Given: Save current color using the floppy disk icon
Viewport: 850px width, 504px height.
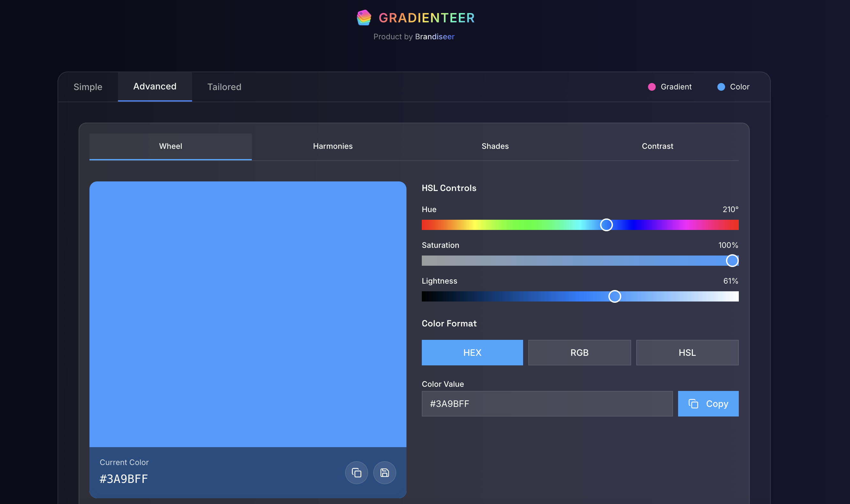Looking at the screenshot, I should point(384,472).
